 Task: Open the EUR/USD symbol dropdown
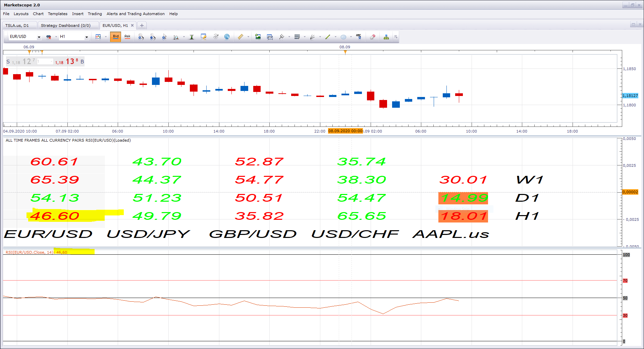pos(39,37)
